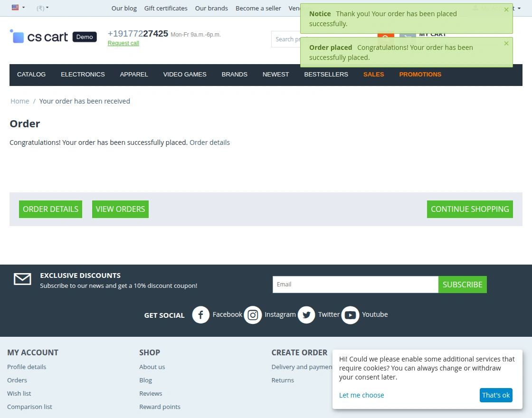Open BESTSELLERS menu item

click(326, 74)
